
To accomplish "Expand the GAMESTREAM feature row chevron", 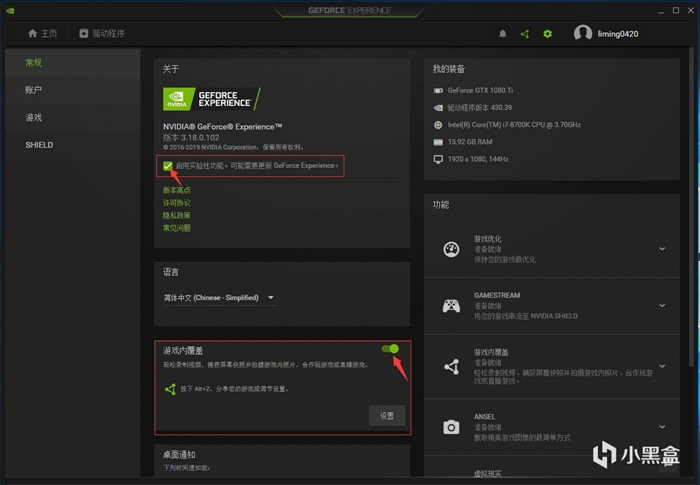I will [662, 305].
